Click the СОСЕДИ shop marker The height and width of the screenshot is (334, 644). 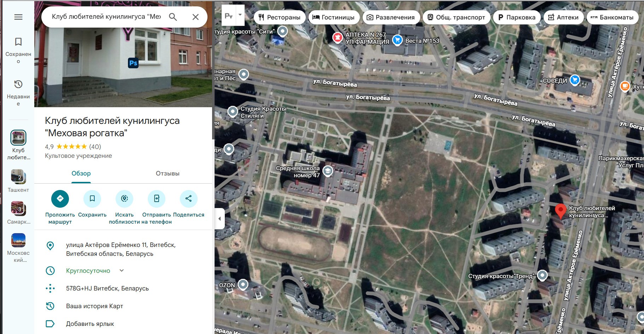(575, 80)
